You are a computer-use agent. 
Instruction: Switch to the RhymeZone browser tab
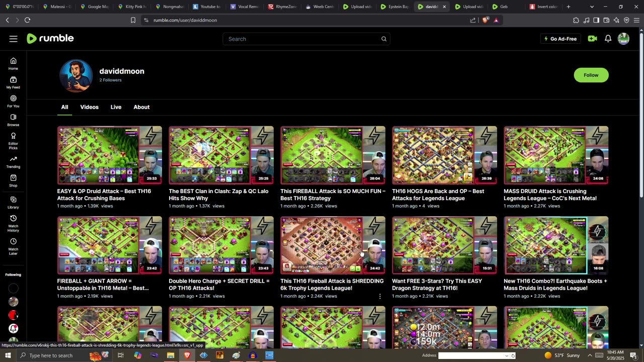(x=282, y=7)
